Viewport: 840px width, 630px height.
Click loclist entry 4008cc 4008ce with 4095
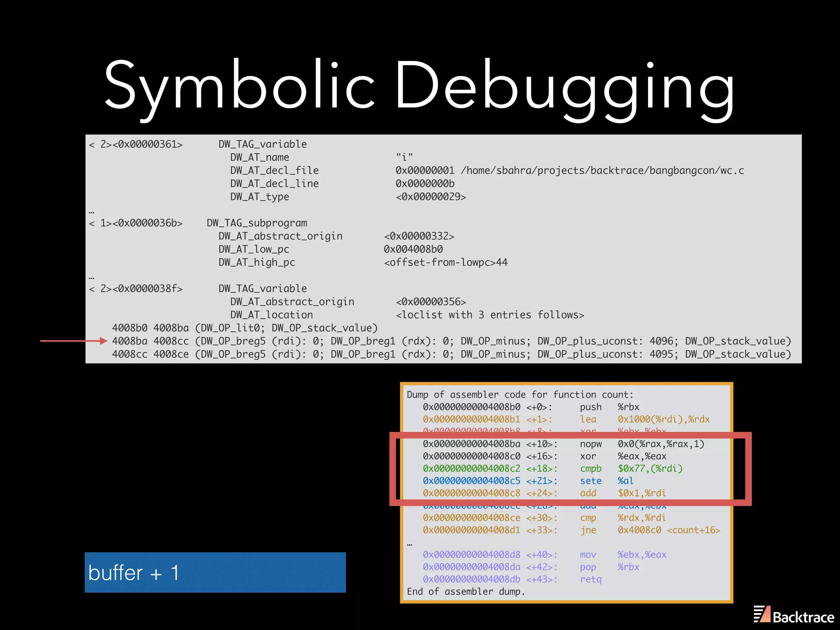pyautogui.click(x=452, y=354)
